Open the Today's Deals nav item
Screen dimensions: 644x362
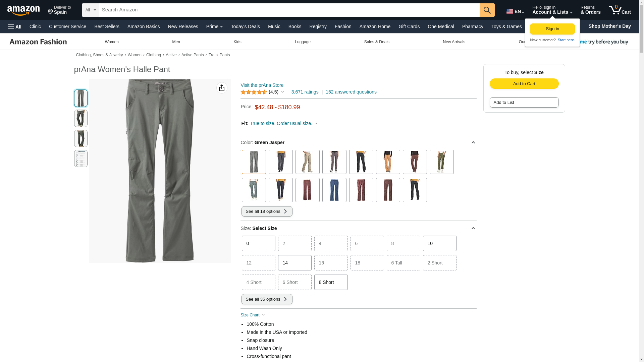click(245, 26)
